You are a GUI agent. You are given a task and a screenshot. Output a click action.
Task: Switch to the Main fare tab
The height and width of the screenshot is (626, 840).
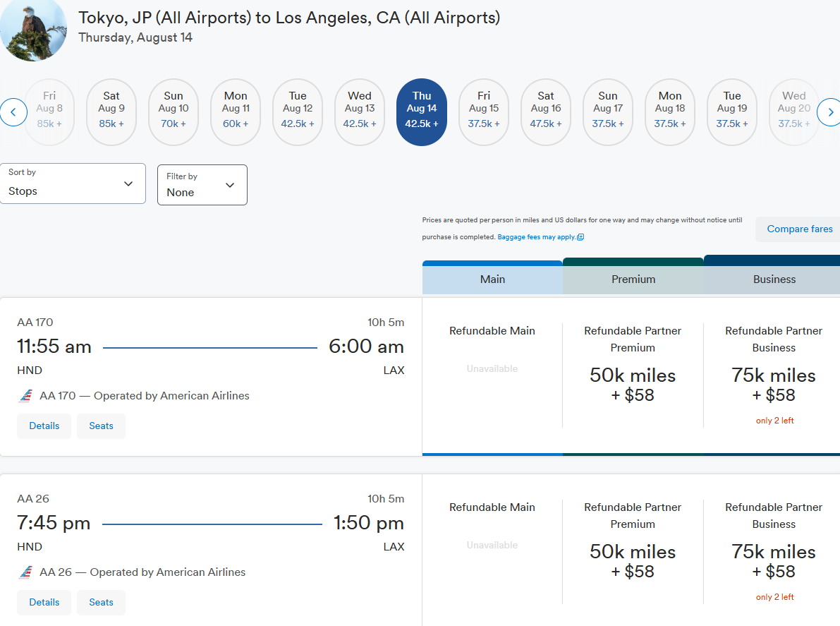492,278
